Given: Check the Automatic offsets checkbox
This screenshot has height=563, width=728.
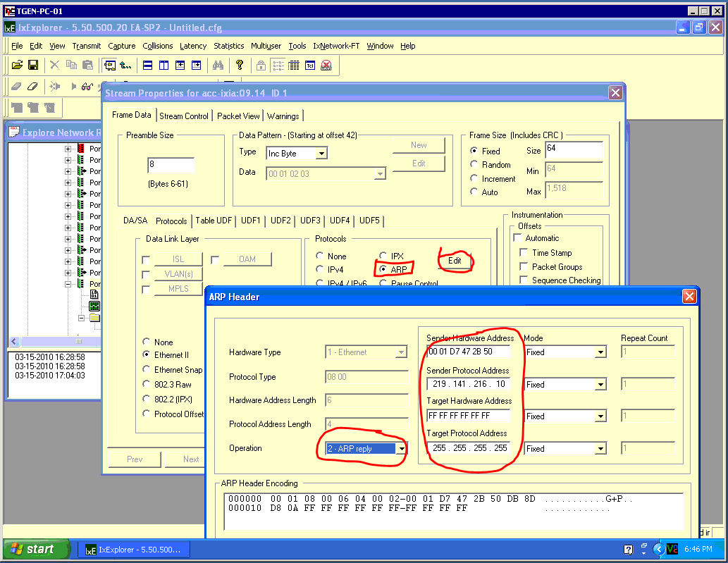Looking at the screenshot, I should click(x=517, y=237).
